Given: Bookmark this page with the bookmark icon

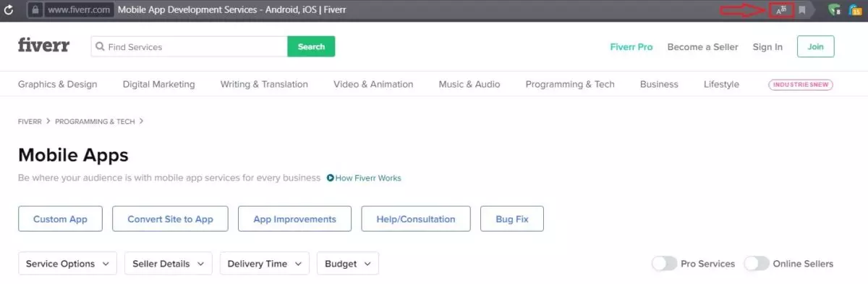Looking at the screenshot, I should [x=801, y=10].
